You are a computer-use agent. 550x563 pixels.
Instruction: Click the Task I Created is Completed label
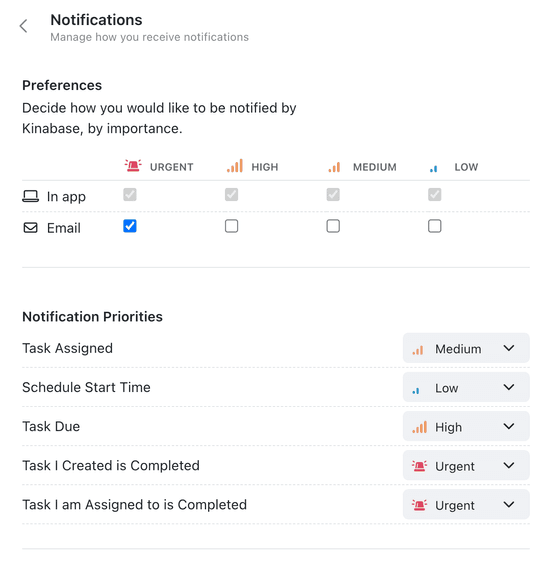pos(111,466)
